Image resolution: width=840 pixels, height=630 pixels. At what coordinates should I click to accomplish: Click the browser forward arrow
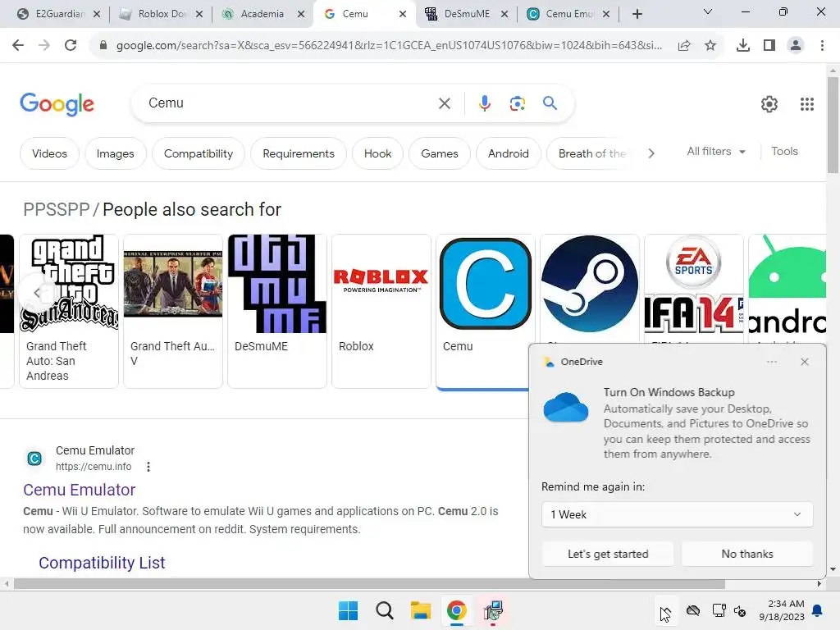coord(44,45)
